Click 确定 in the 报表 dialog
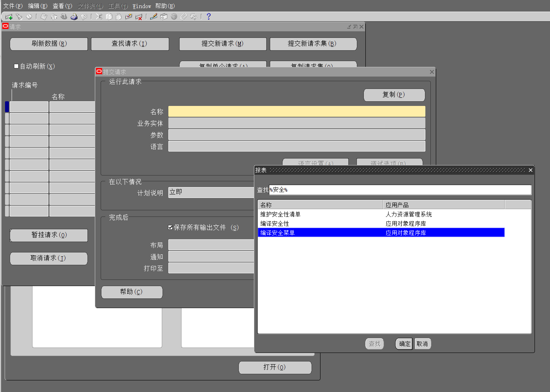The height and width of the screenshot is (392, 550). point(404,344)
